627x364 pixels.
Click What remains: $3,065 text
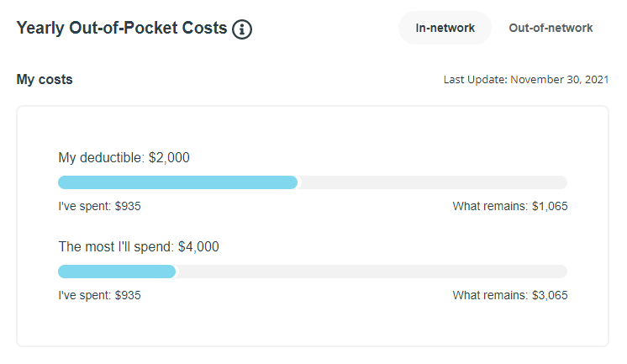[510, 295]
